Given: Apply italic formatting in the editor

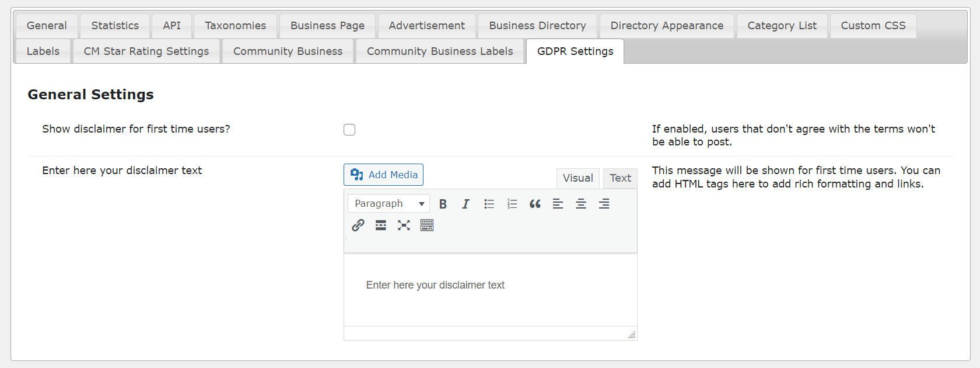Looking at the screenshot, I should coord(466,204).
